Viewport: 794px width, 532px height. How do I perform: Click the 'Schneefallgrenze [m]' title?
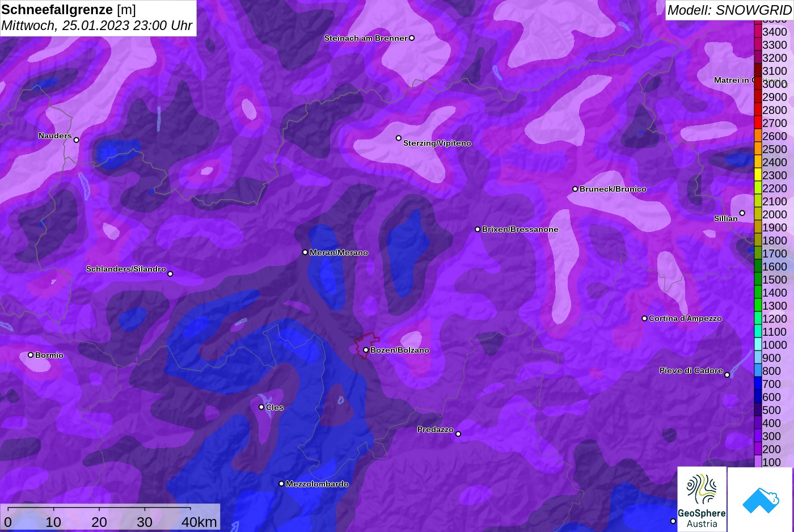click(x=69, y=10)
